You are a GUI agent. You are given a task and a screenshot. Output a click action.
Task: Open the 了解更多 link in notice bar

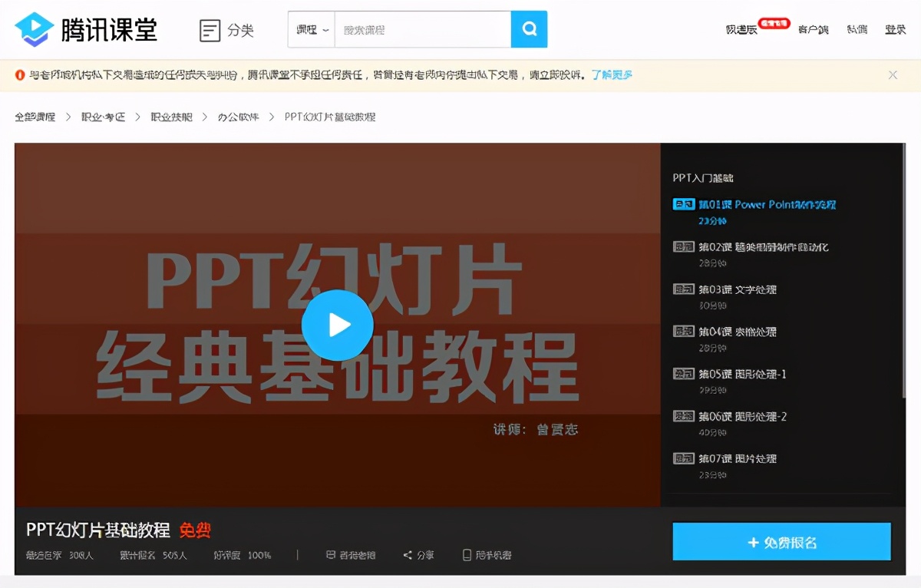pos(612,74)
